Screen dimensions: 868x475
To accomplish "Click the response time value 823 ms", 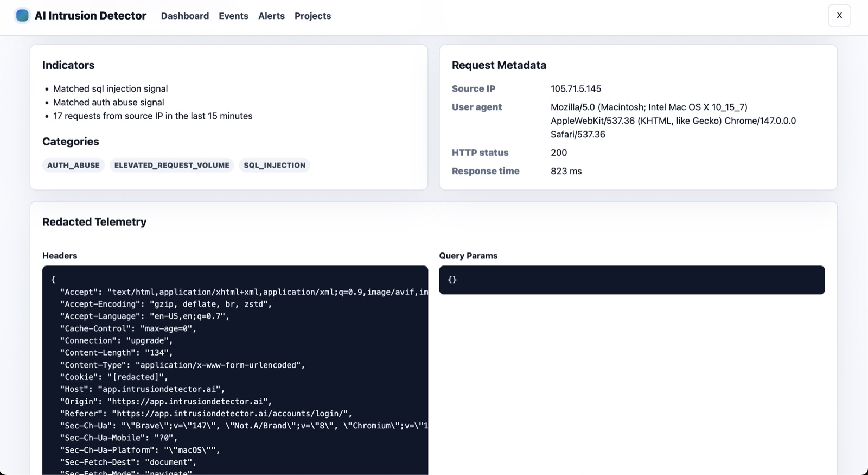I will click(566, 171).
